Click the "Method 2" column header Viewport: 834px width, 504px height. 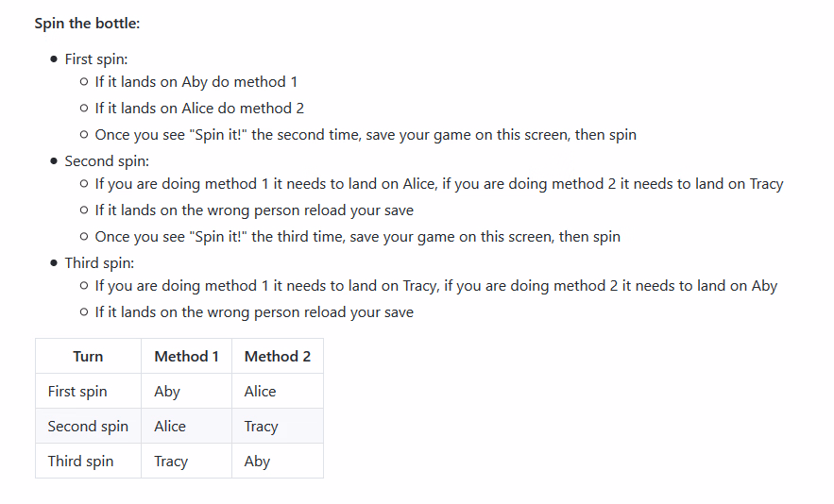[278, 356]
